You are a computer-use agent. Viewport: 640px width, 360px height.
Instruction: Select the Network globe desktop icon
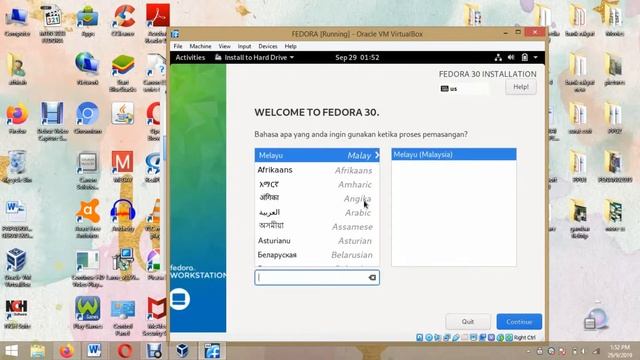87,69
